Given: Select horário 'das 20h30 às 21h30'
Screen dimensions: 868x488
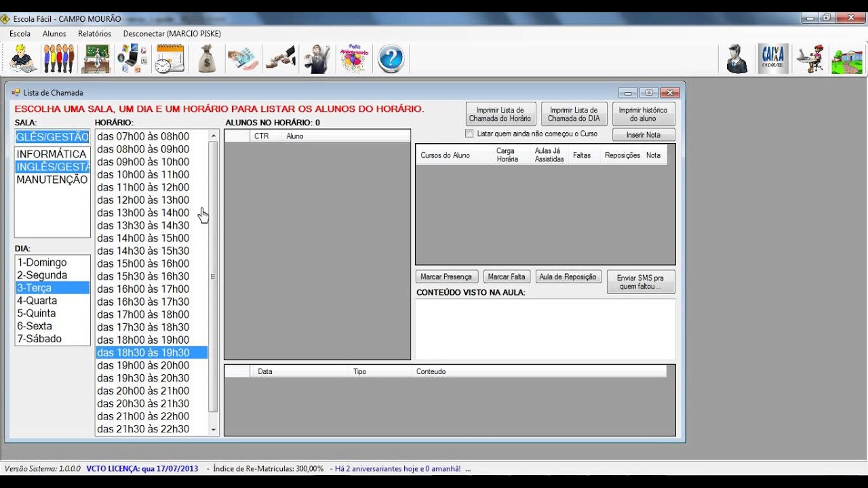Looking at the screenshot, I should click(151, 403).
